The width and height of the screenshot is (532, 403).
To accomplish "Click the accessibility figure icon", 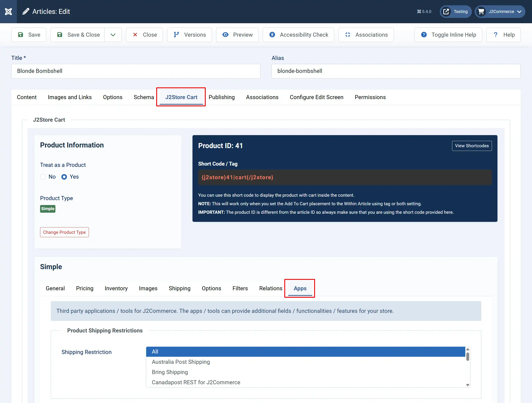I will pos(272,35).
